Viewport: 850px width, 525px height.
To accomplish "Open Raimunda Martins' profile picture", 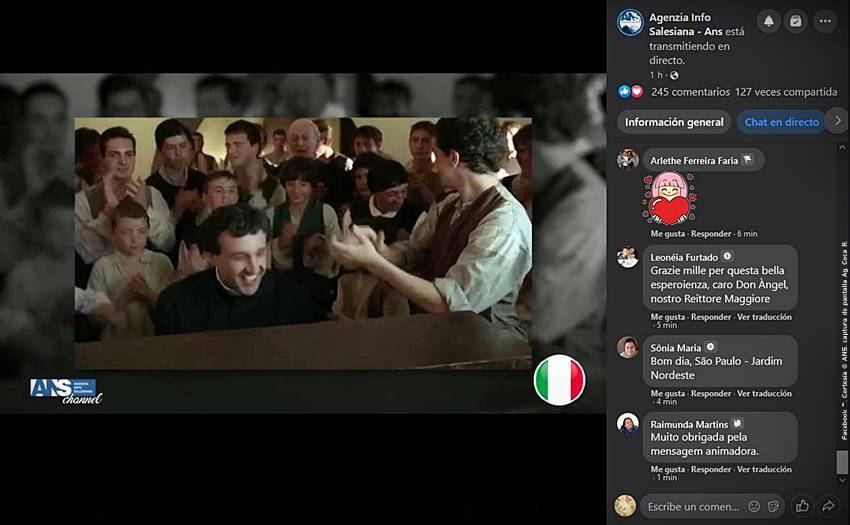I will pyautogui.click(x=628, y=423).
